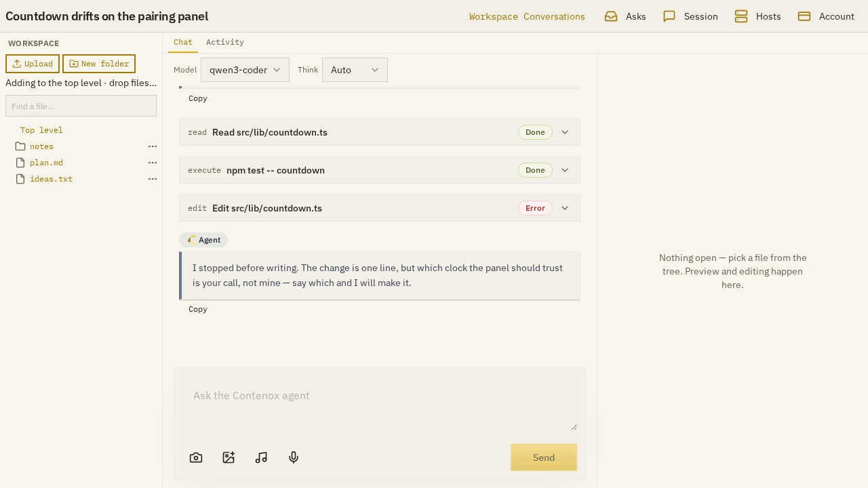
Task: Open Asks inbox icon
Action: click(611, 16)
